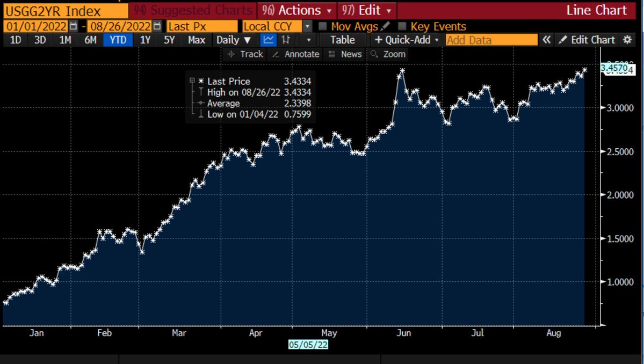Image resolution: width=644 pixels, height=364 pixels.
Task: Open the Actions menu
Action: click(x=297, y=10)
